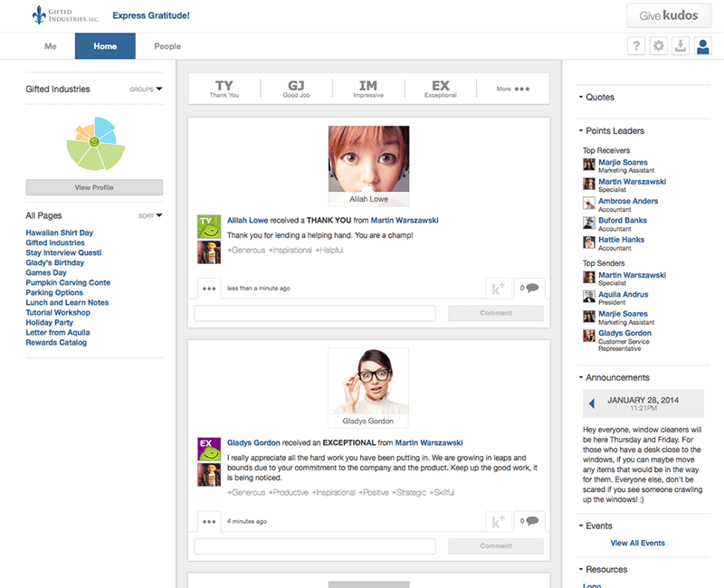Click the Gifted Industries fleur-de-lis logo
724x588 pixels.
(x=39, y=15)
